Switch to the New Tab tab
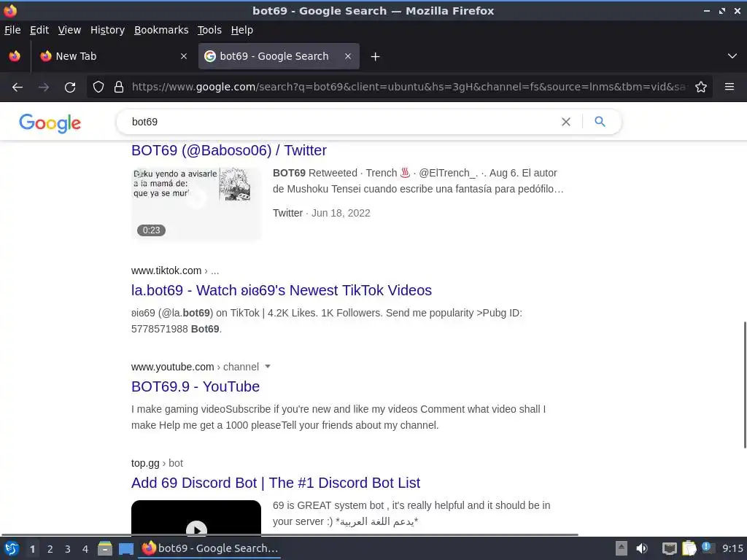This screenshot has width=747, height=560. click(113, 56)
